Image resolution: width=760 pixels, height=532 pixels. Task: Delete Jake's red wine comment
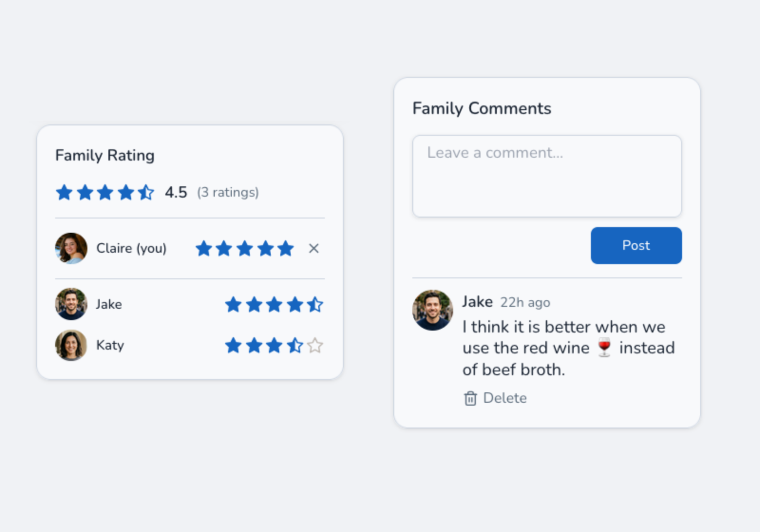[x=495, y=398]
